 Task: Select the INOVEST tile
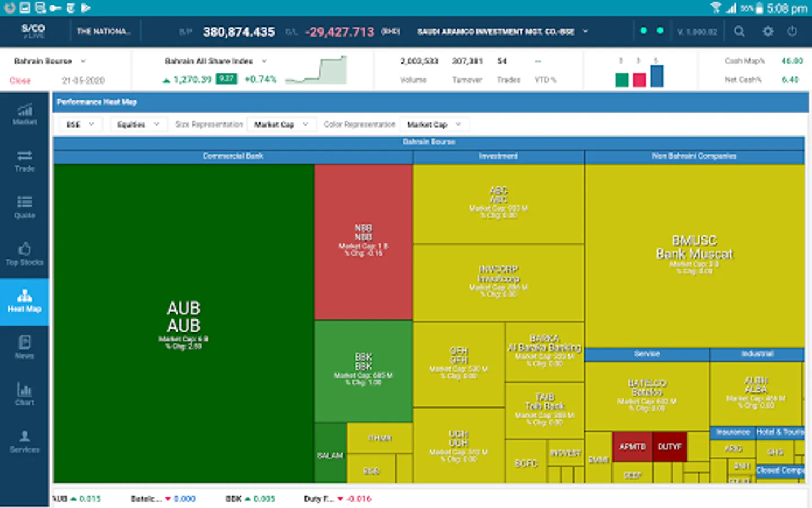(x=566, y=453)
